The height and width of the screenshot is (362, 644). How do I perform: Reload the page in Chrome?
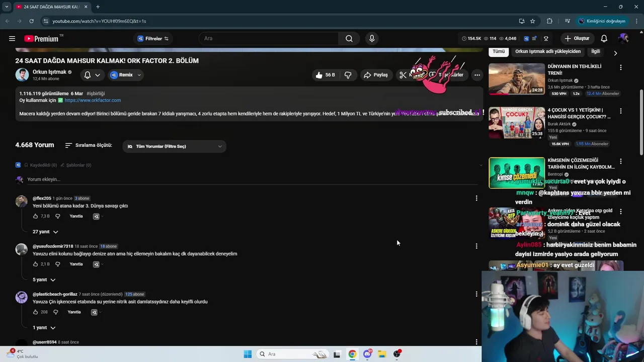(31, 21)
